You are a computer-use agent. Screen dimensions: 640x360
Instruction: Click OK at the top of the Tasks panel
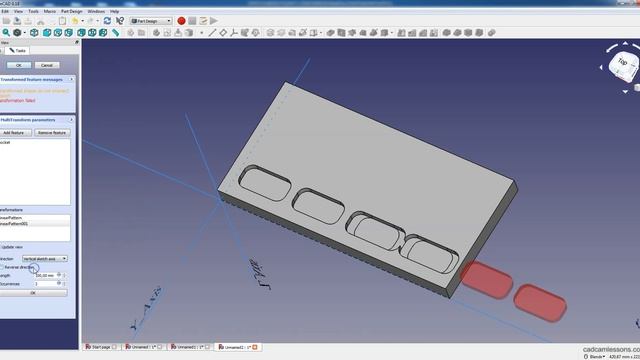coord(18,65)
